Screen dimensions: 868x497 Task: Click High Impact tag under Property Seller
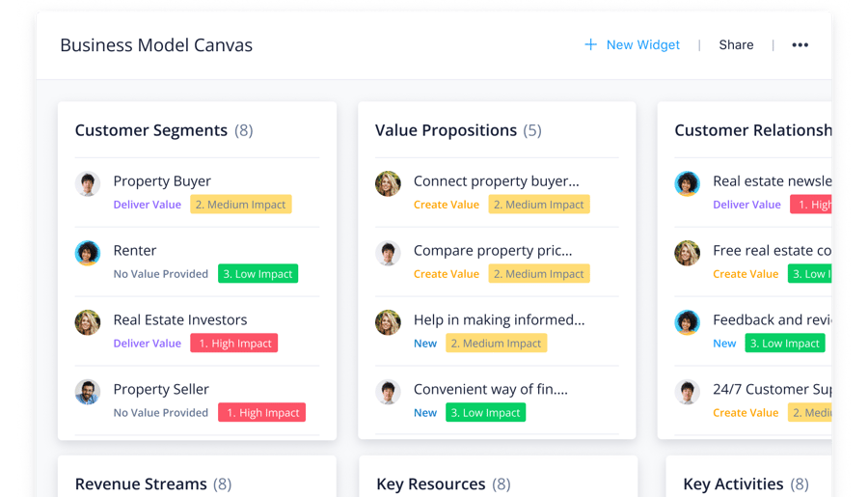pyautogui.click(x=261, y=412)
